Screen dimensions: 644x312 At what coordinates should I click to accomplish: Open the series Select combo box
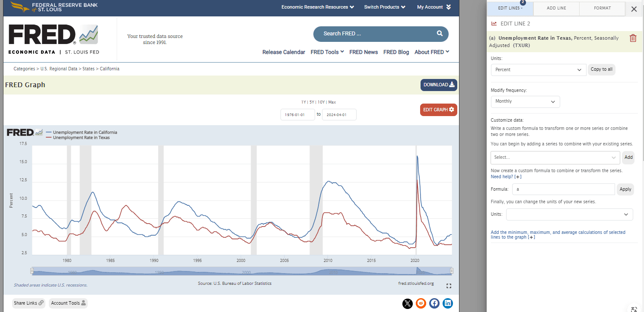[x=555, y=158]
